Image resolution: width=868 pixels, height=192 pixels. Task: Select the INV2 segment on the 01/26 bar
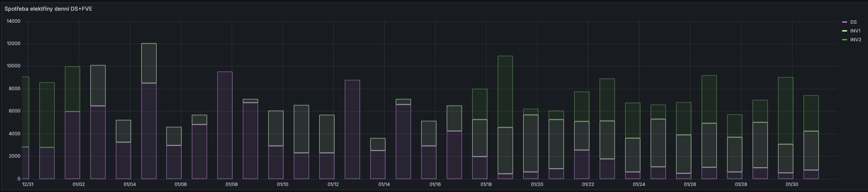click(x=684, y=119)
